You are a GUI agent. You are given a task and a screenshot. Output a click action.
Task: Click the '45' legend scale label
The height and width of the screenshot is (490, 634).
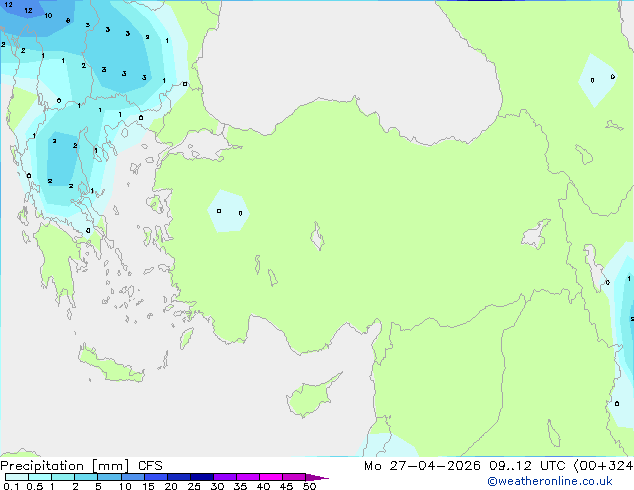286,486
